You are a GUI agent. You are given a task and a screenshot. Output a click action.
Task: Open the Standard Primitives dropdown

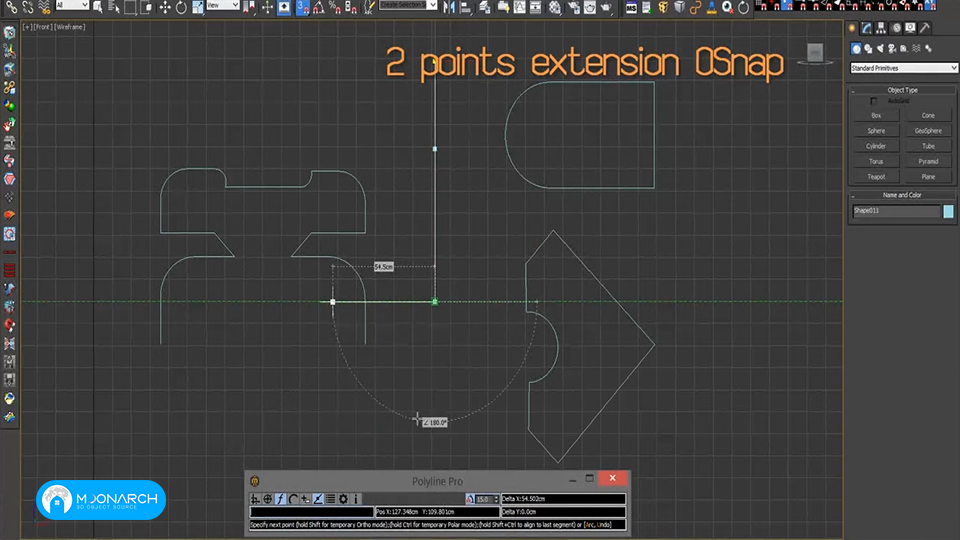(x=904, y=68)
